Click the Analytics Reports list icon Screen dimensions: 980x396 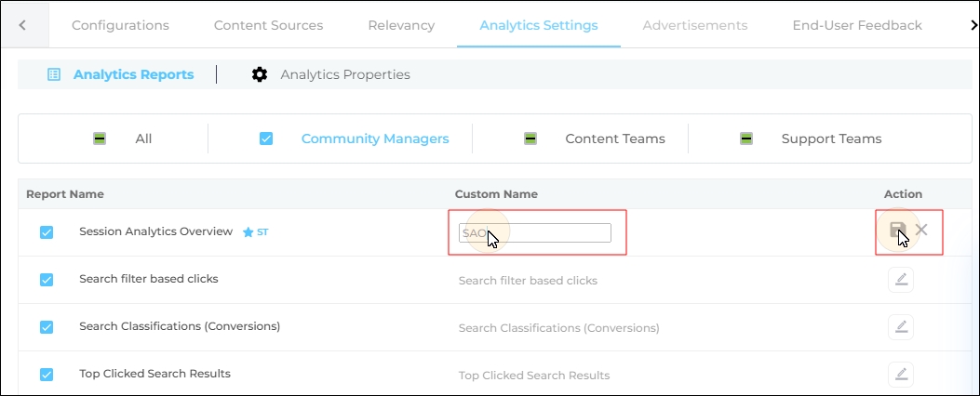point(54,74)
